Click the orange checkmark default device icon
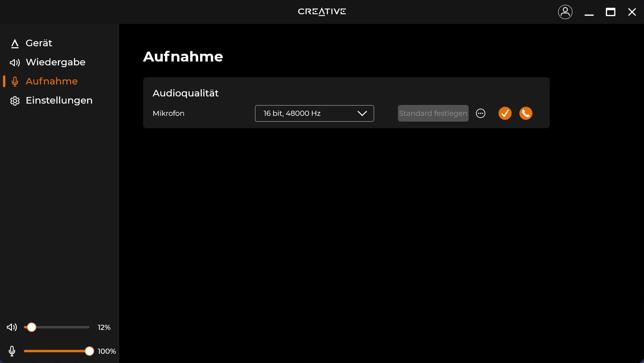The height and width of the screenshot is (363, 644). (505, 113)
